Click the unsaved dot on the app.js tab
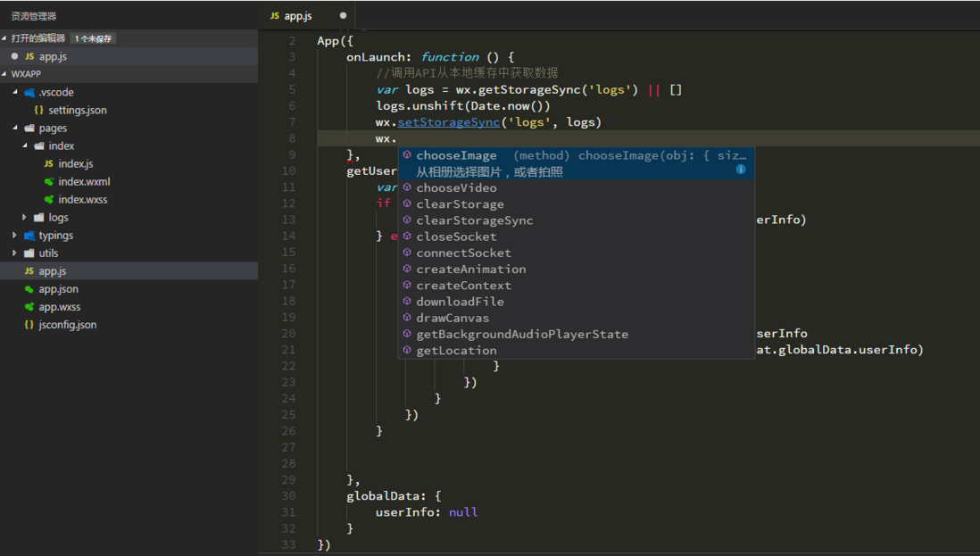Screen dimensions: 980x556 point(343,16)
